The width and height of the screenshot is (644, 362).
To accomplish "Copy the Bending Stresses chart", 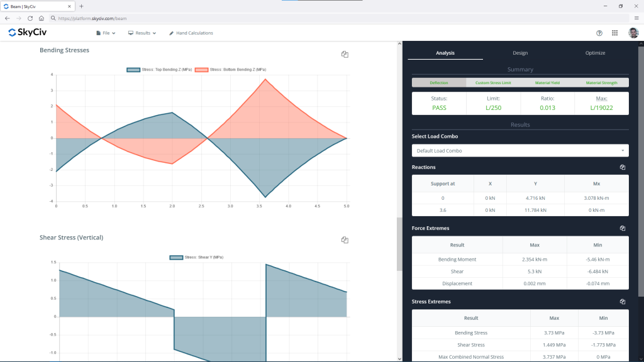I will point(345,54).
